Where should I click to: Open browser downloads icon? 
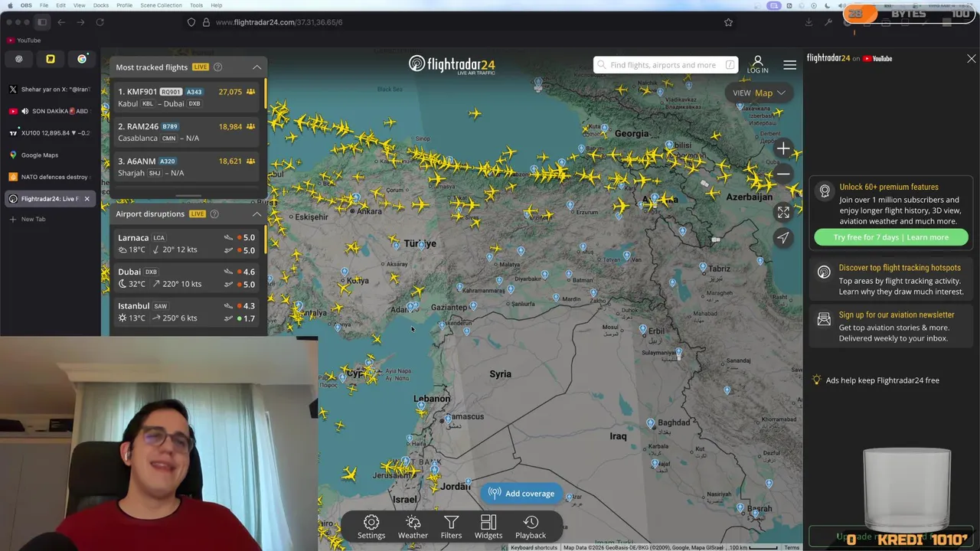point(808,22)
